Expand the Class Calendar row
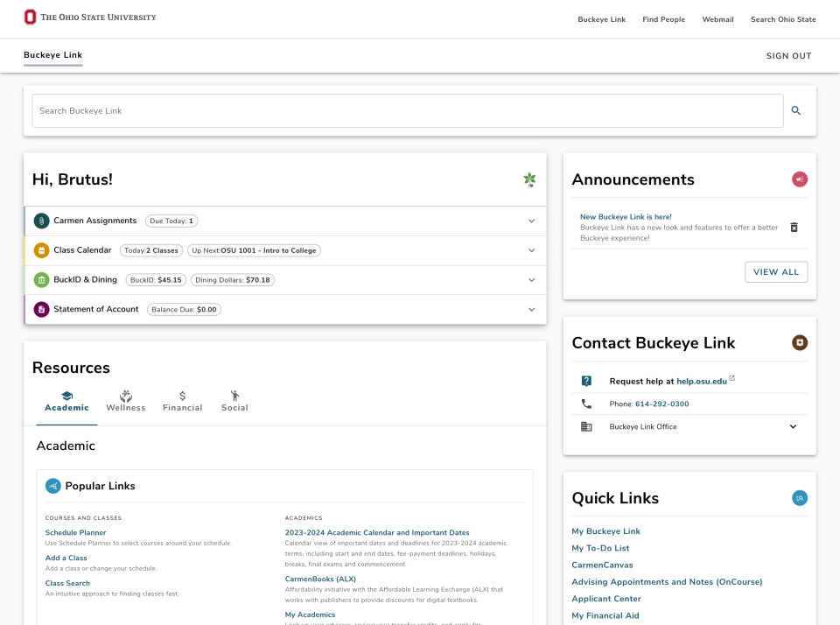Image resolution: width=840 pixels, height=625 pixels. click(x=531, y=250)
